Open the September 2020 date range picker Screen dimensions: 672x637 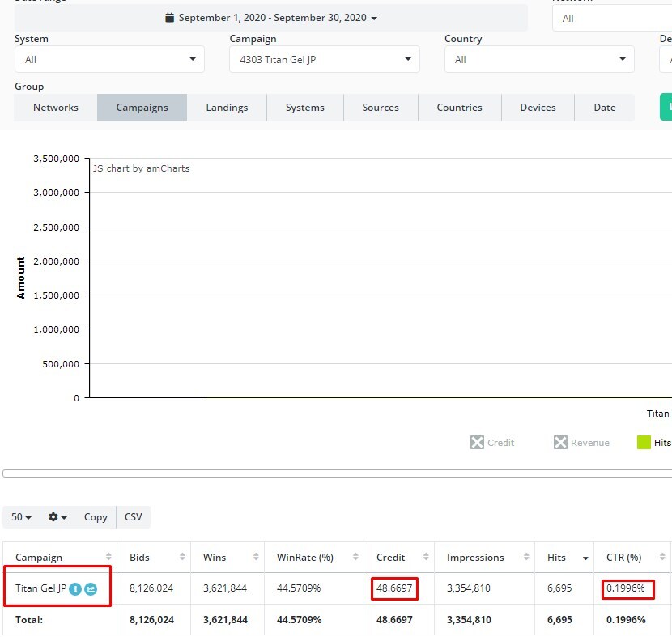[271, 18]
